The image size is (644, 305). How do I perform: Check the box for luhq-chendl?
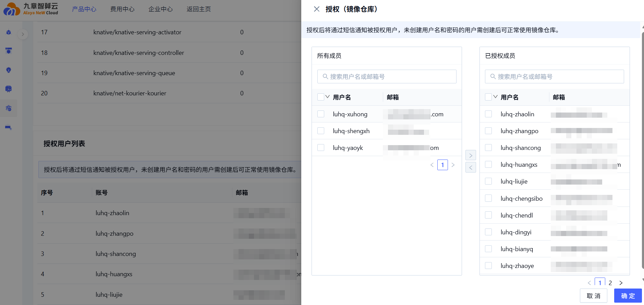488,215
